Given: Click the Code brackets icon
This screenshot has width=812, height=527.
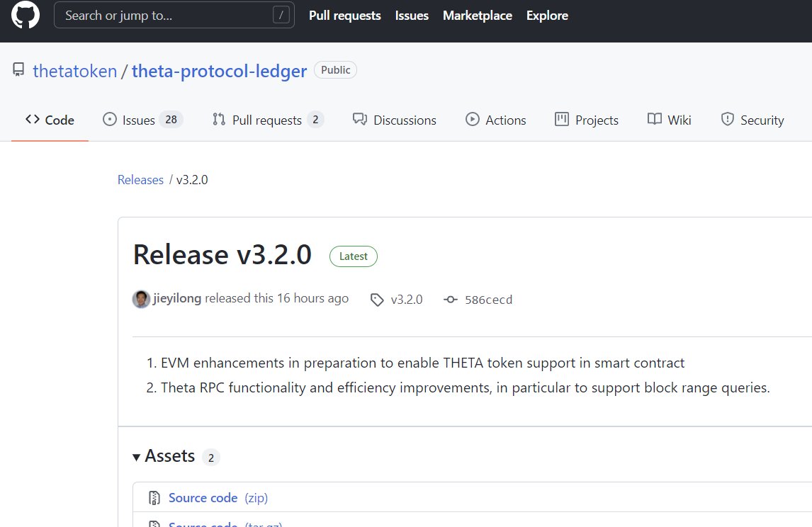Looking at the screenshot, I should click(32, 119).
